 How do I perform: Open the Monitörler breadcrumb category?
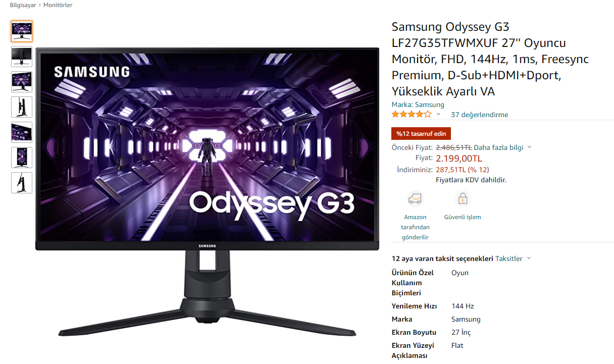pyautogui.click(x=58, y=5)
